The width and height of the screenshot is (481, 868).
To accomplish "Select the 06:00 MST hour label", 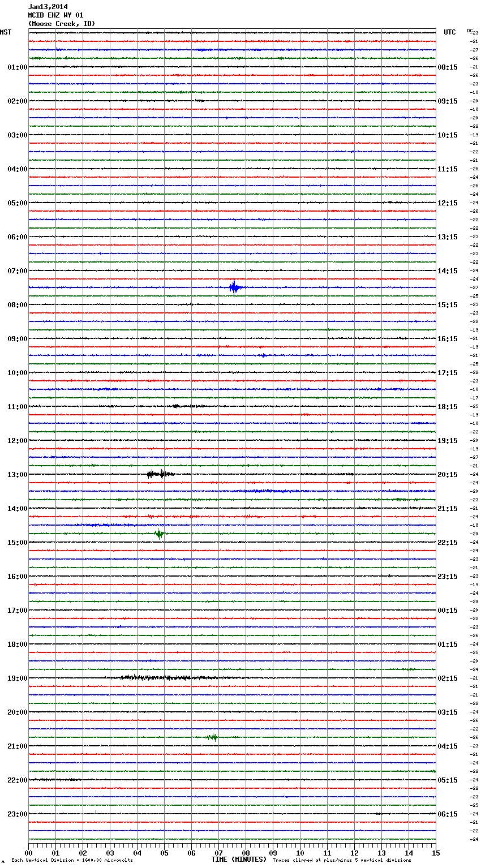I will coord(18,237).
